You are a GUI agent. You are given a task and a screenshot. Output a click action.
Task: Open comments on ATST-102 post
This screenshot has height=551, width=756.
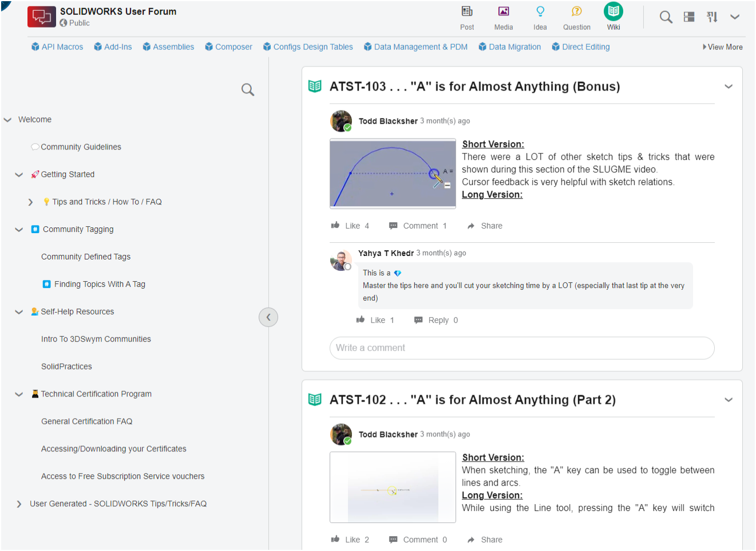click(418, 540)
